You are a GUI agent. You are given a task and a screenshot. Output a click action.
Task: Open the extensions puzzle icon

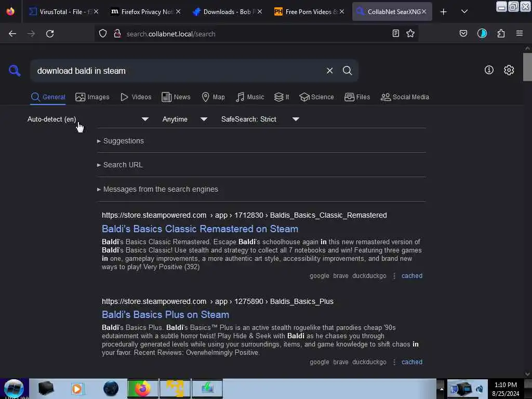pyautogui.click(x=501, y=33)
